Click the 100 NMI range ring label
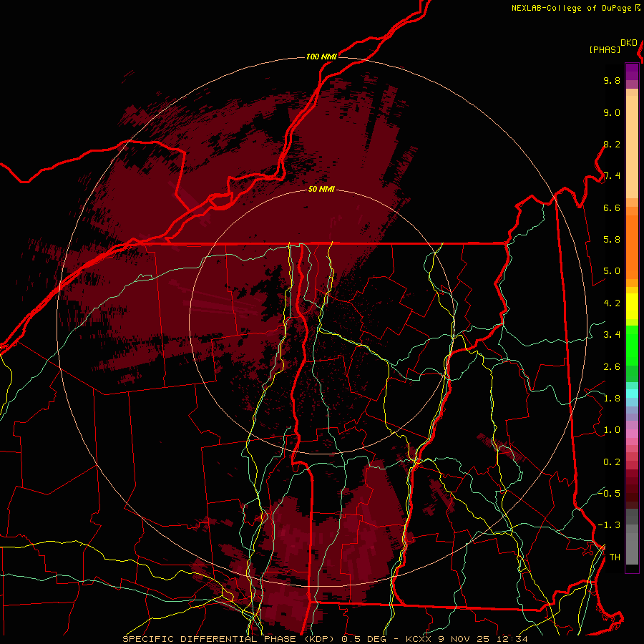Screen dimensions: 644x644 tap(321, 57)
